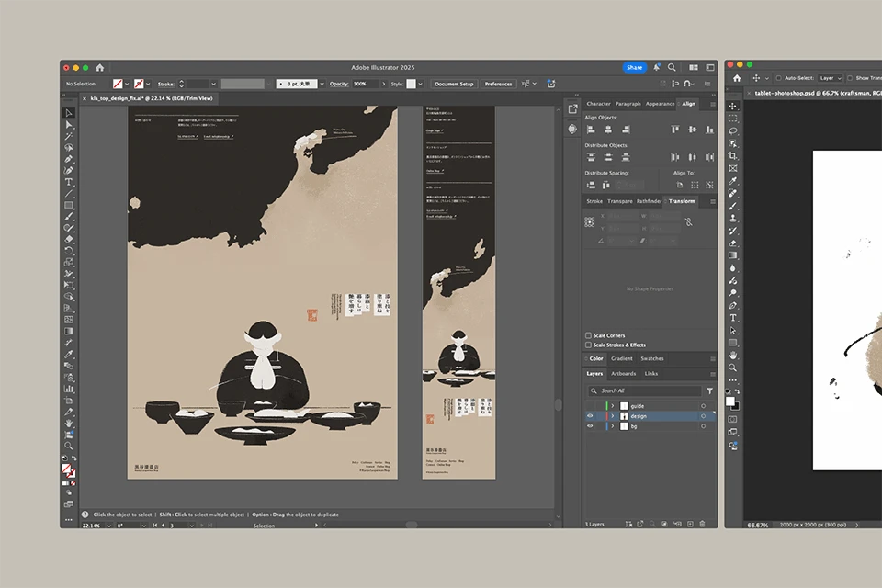Open the Photoshop Auto-Select Layer dropdown

click(x=831, y=78)
